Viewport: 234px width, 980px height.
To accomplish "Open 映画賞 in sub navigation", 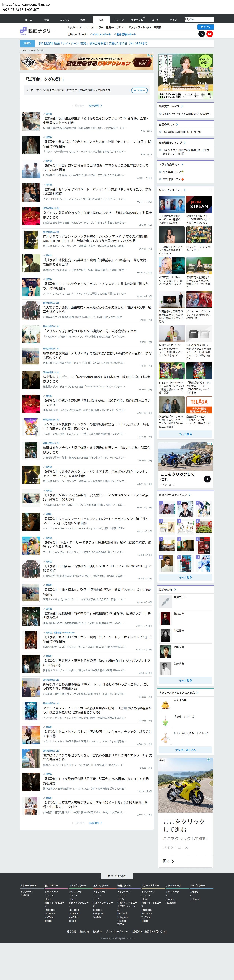I will coord(157,27).
